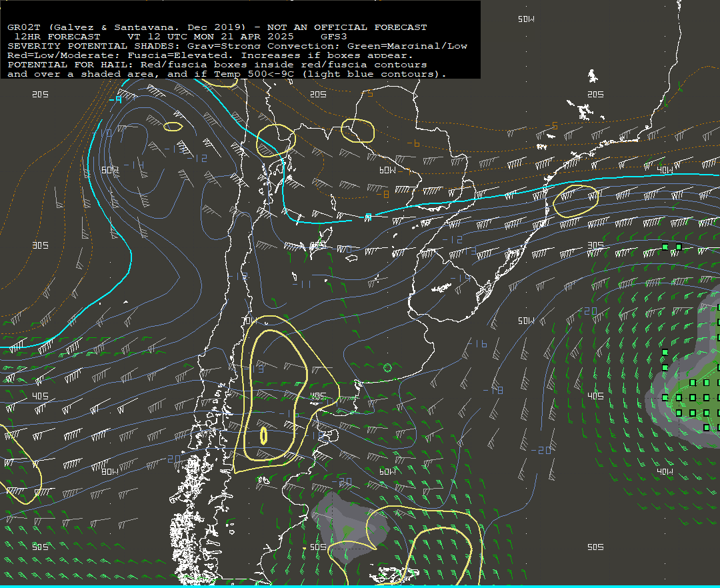This screenshot has width=720, height=588.
Task: Click the small filled yellow oval inside Patagonia contour
Action: coord(263,435)
